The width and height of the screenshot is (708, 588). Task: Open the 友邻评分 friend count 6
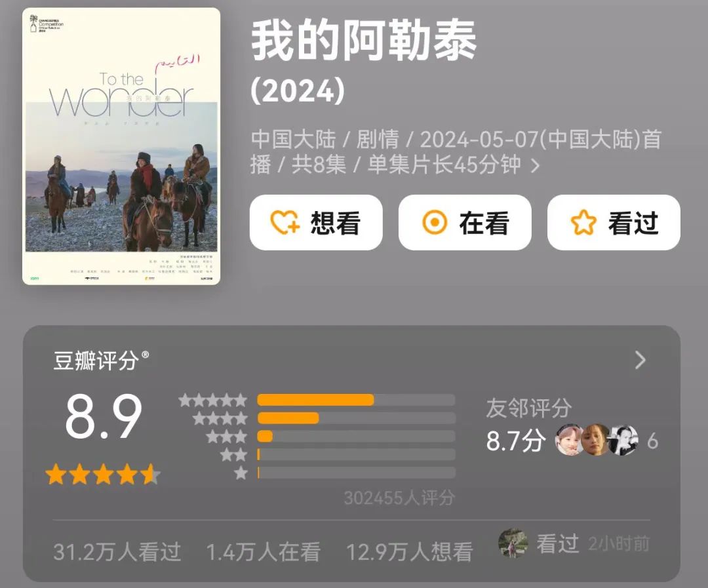pyautogui.click(x=652, y=441)
